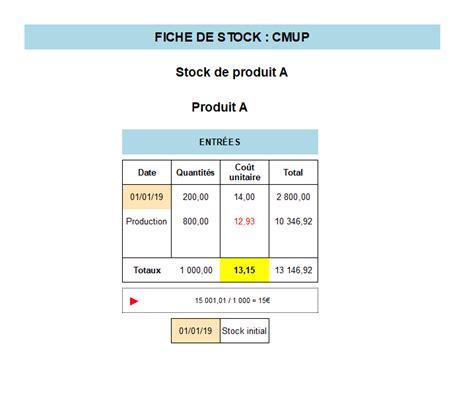Click the red arrow marker icon
474x402 pixels.
coord(134,301)
